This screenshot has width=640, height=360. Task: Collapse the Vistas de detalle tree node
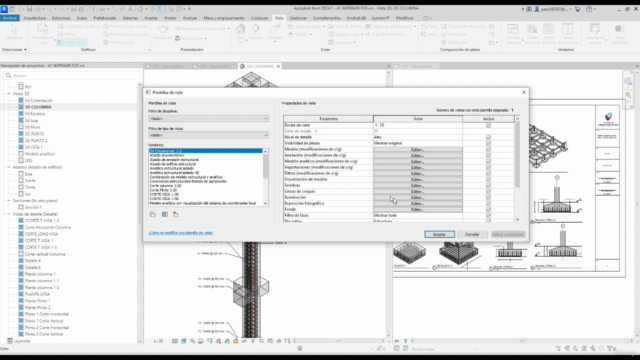click(x=9, y=214)
